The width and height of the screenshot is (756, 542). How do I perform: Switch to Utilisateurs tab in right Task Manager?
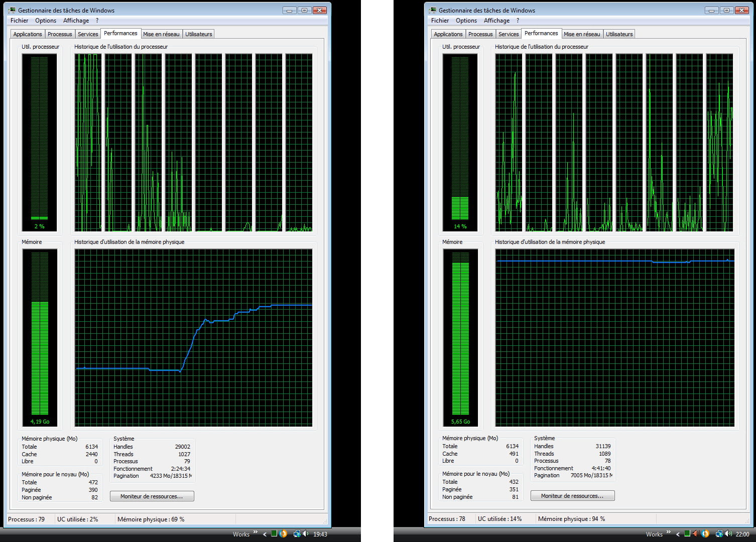pos(619,34)
